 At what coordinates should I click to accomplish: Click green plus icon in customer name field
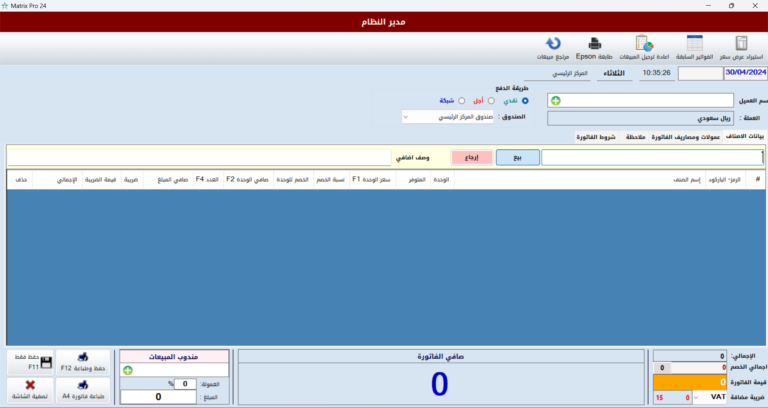555,100
